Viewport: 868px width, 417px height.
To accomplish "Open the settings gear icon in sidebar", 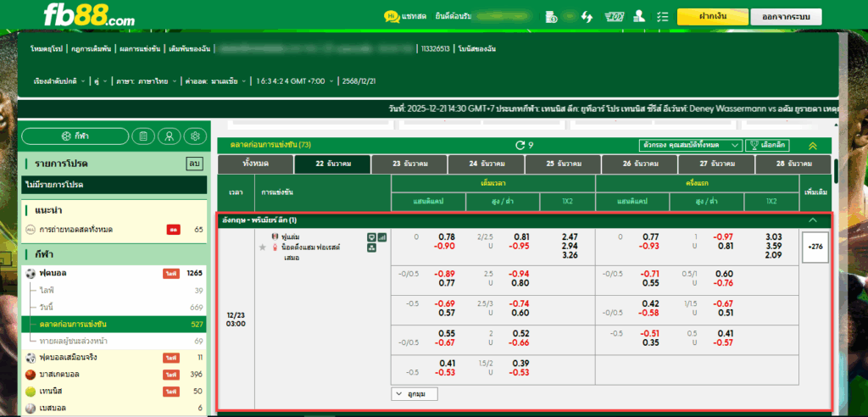I will tap(195, 136).
